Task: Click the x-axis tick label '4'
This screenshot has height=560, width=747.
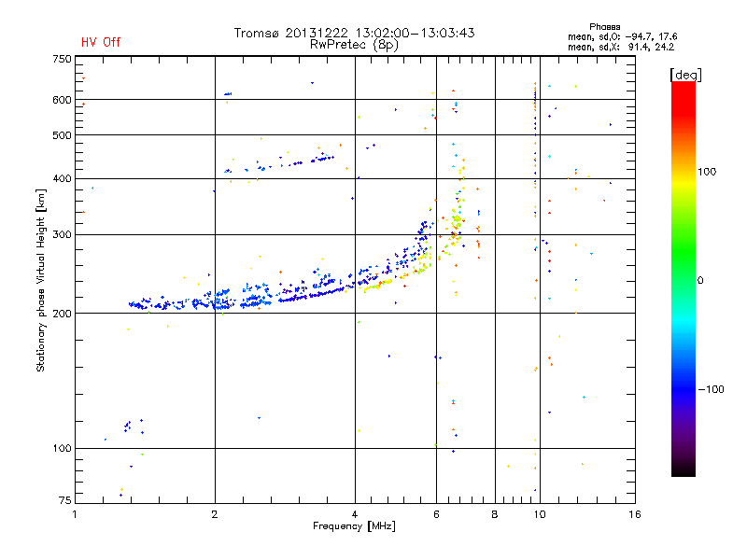Action: 355,514
